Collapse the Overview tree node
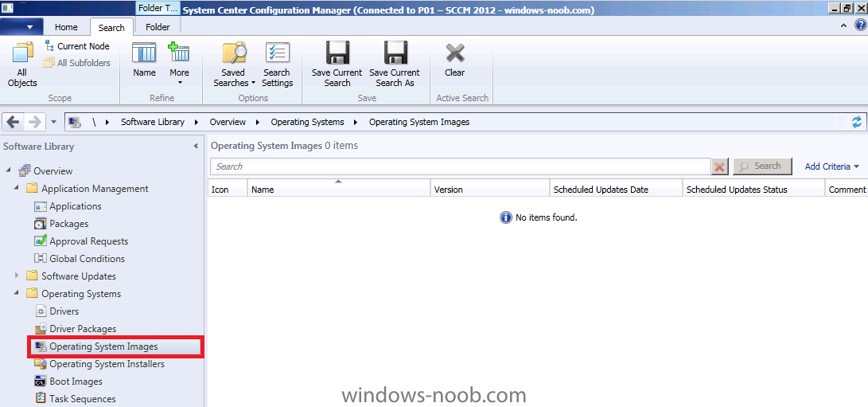 pos(8,170)
